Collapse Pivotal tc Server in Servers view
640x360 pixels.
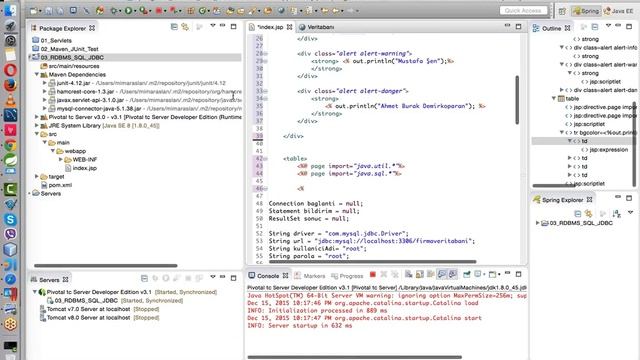(35, 292)
